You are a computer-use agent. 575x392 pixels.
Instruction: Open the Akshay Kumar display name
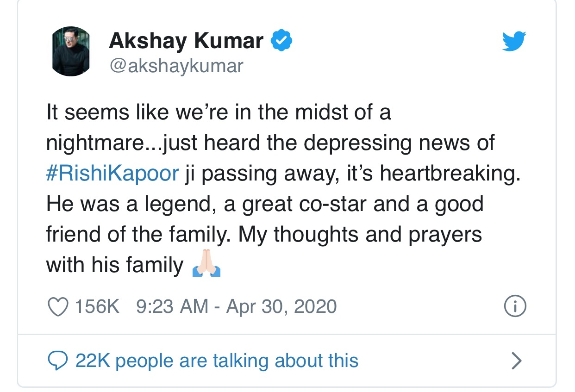[x=186, y=41]
